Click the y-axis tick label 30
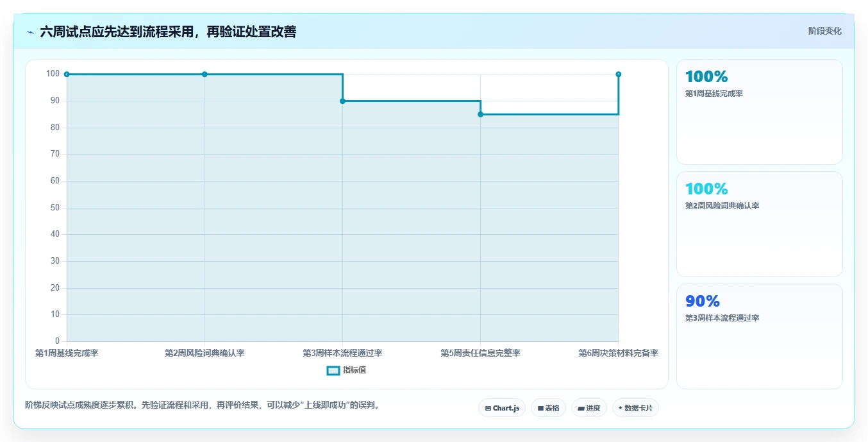868x442 pixels. coord(55,261)
